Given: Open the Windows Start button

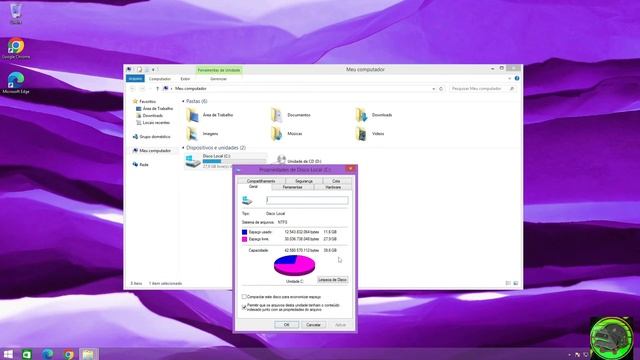Looking at the screenshot, I should point(8,354).
